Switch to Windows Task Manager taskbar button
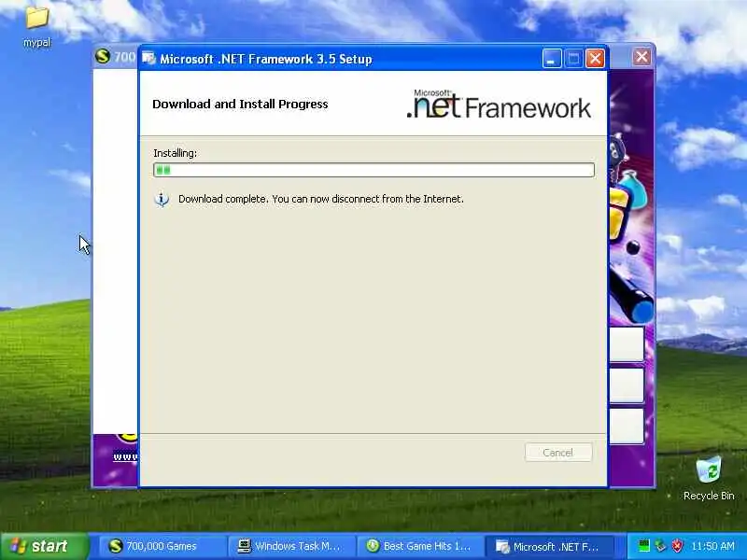Screen dimensions: 747x560 291,546
